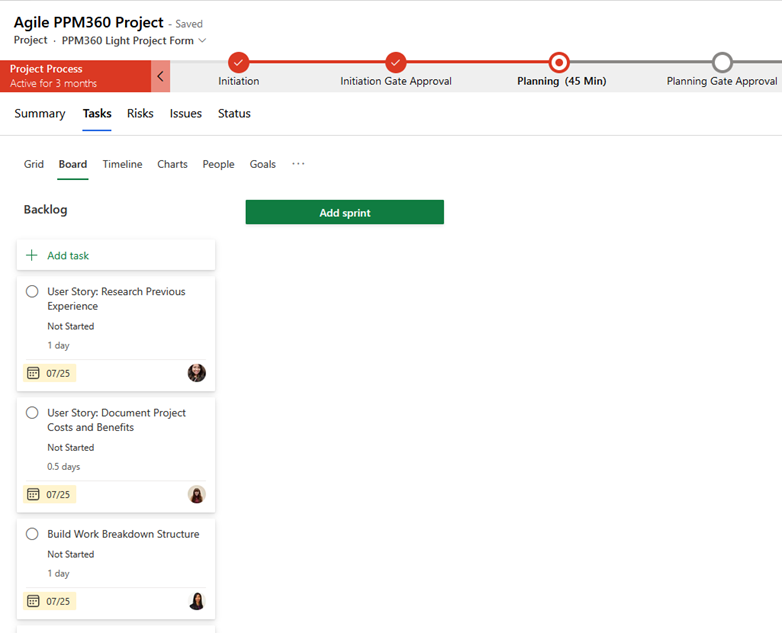Switch to the Board view
This screenshot has width=782, height=633.
(73, 164)
